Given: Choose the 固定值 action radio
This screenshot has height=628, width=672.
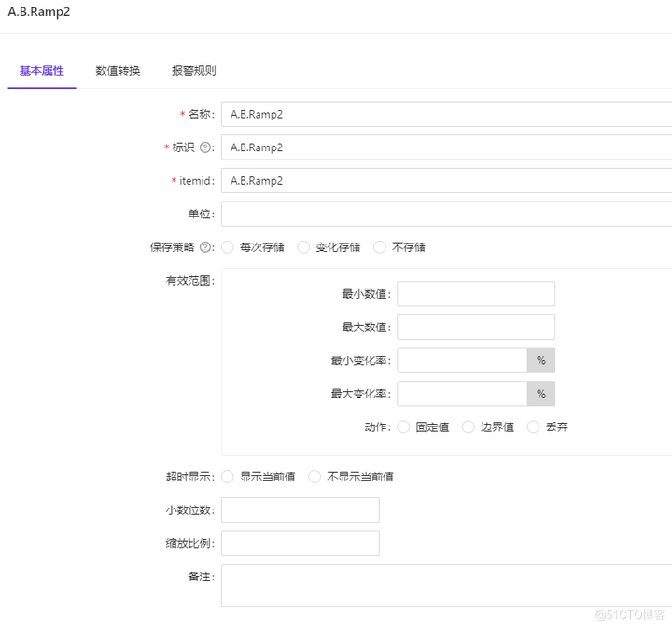Looking at the screenshot, I should (x=403, y=427).
